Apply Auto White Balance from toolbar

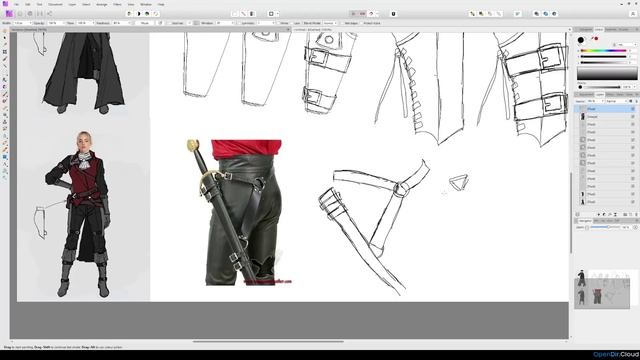point(156,14)
